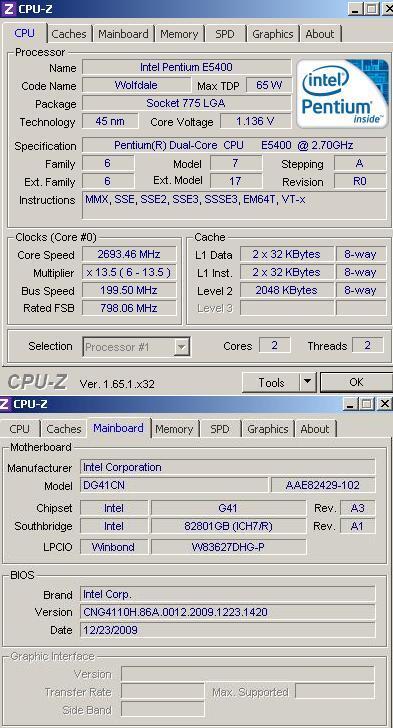Open the About tab in the top window
Viewport: 393px width, 728px height.
tap(320, 34)
